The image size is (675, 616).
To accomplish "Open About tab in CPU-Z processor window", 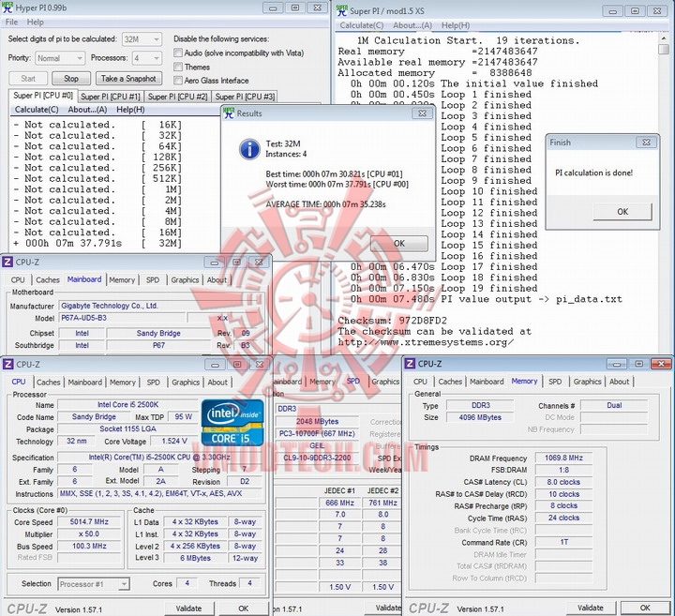I will tap(217, 383).
